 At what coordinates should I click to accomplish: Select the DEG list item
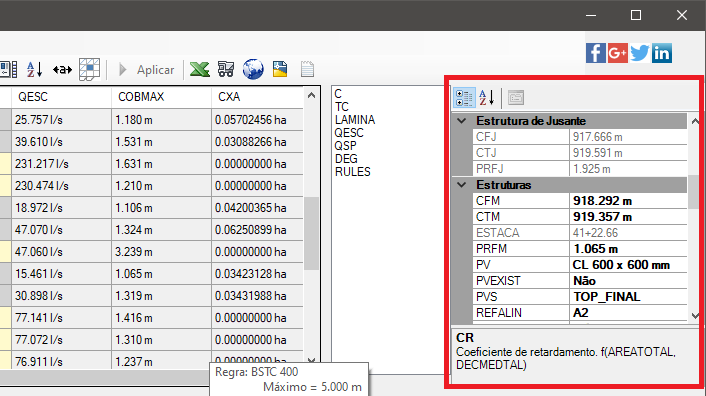[x=346, y=159]
